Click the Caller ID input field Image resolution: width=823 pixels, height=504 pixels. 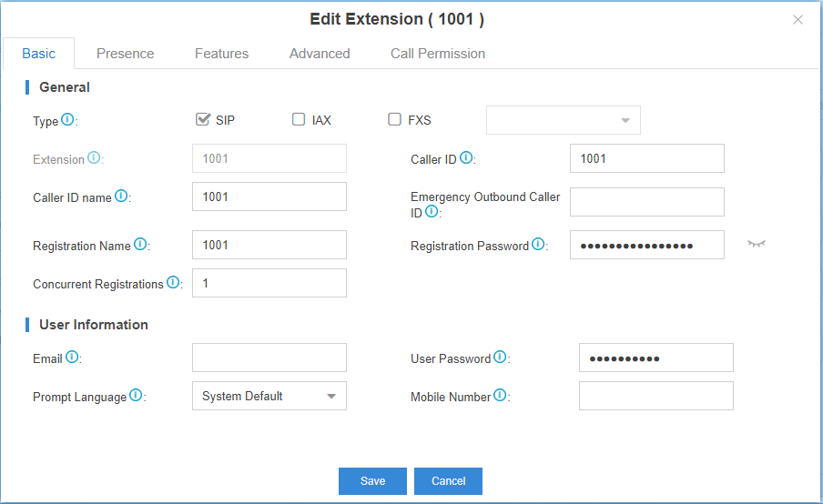coord(647,158)
